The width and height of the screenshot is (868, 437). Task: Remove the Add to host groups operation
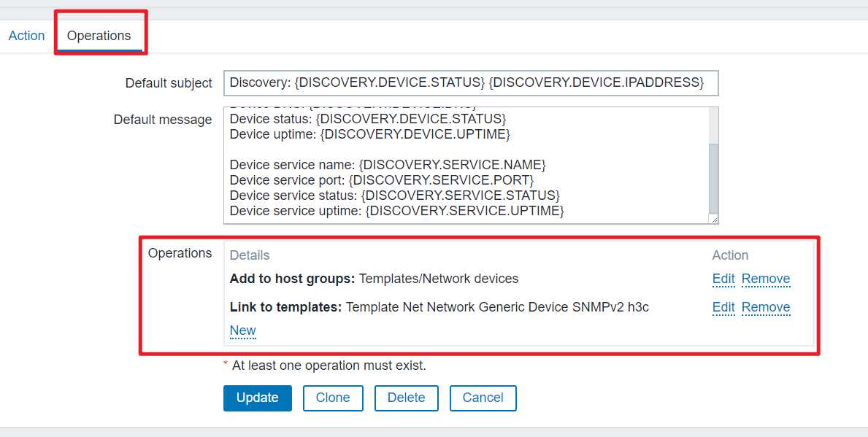tap(765, 279)
